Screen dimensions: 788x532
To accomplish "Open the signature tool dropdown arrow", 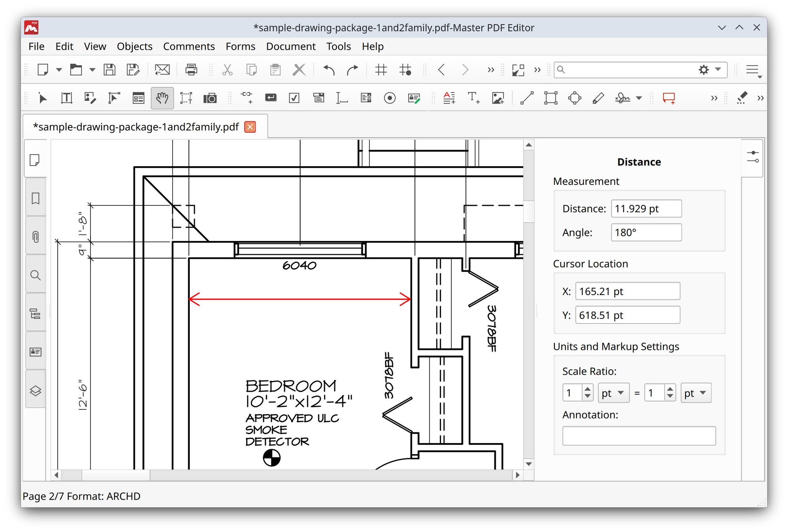I will pyautogui.click(x=639, y=98).
